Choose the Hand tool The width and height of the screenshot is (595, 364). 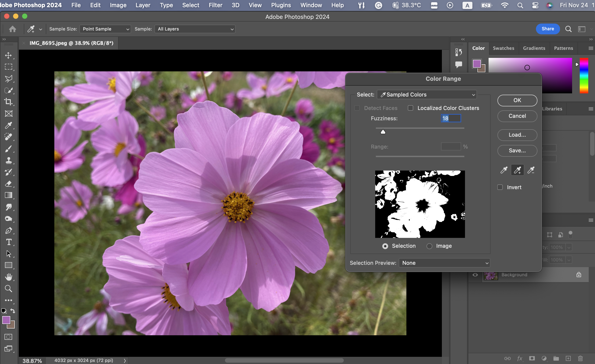pyautogui.click(x=9, y=277)
